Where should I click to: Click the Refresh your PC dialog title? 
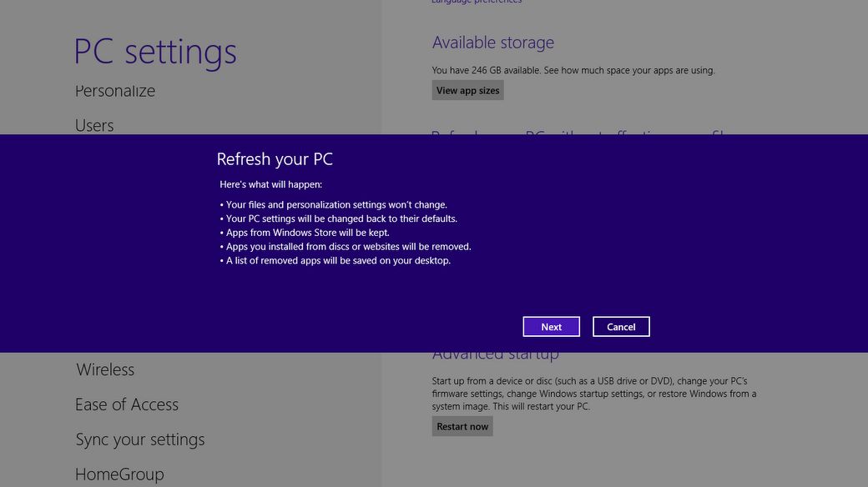coord(275,158)
